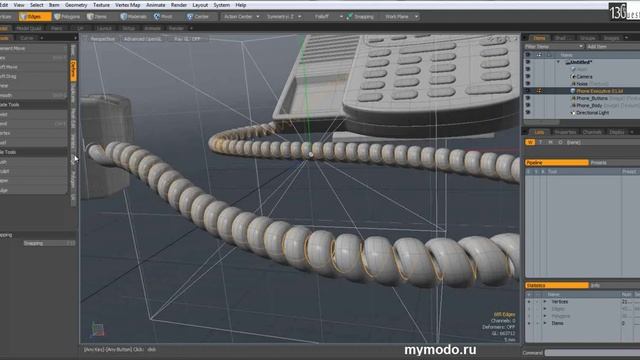This screenshot has width=640, height=360.
Task: Click the Camera item icon
Action: click(573, 77)
